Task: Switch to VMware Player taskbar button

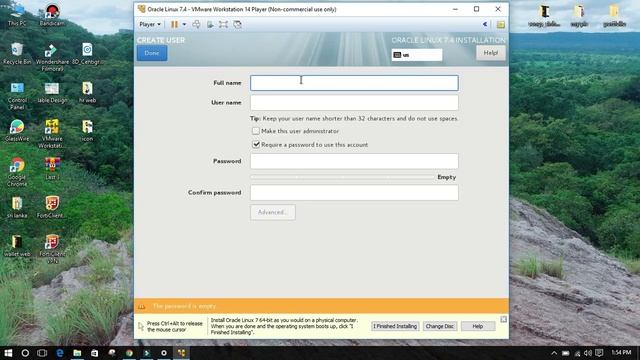Action: coord(181,353)
